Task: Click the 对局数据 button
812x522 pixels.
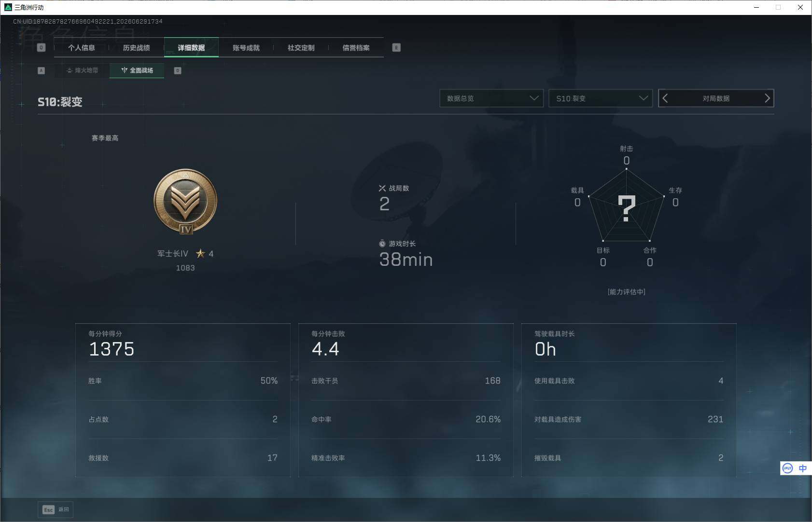Action: click(716, 98)
